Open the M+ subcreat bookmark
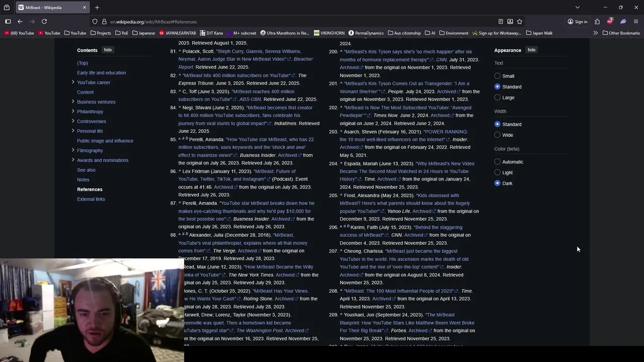644x362 pixels. 241,33
